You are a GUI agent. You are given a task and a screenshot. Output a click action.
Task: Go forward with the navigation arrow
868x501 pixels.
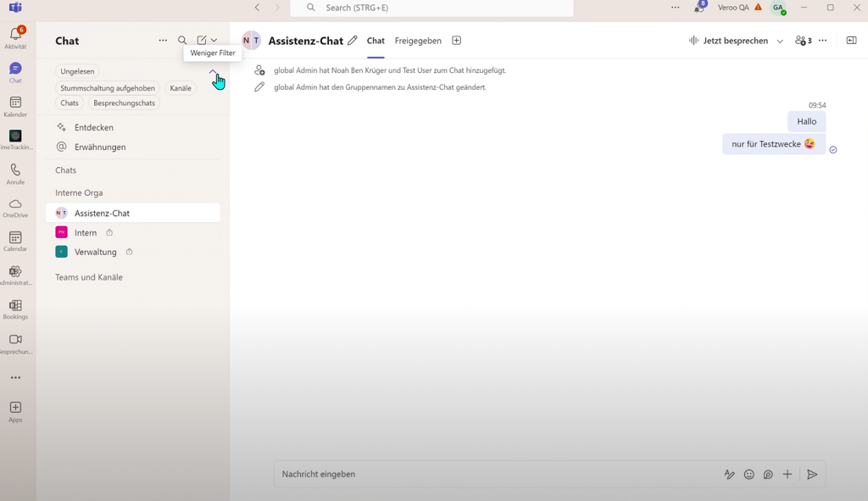click(277, 7)
